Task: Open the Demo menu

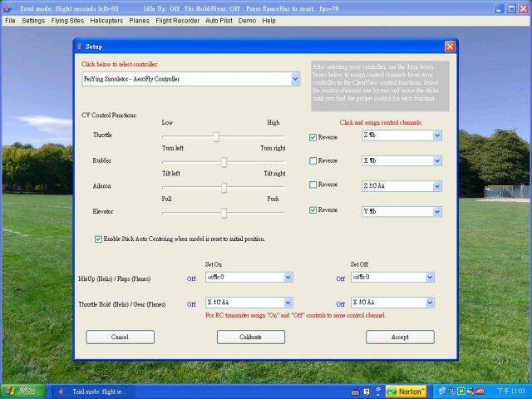Action: pyautogui.click(x=247, y=21)
